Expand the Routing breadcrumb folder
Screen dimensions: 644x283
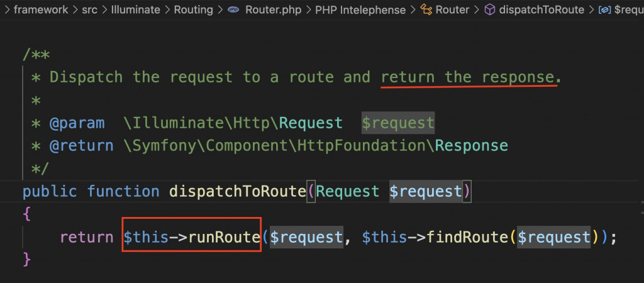coord(194,10)
